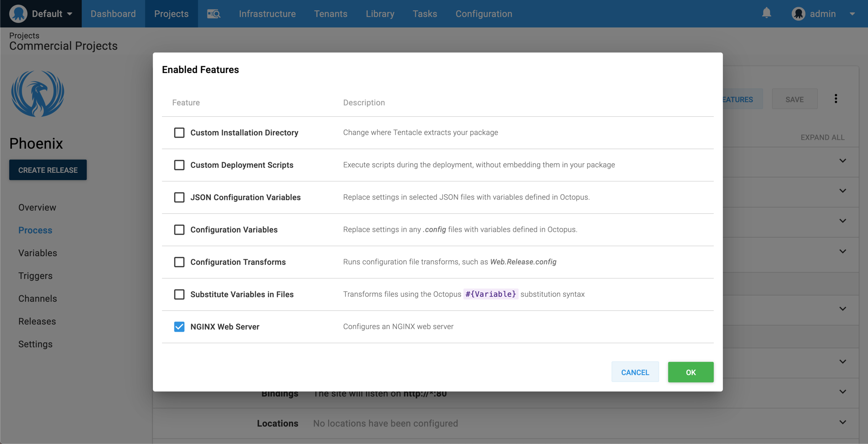Check Configuration Variables feature
This screenshot has width=868, height=444.
(179, 230)
